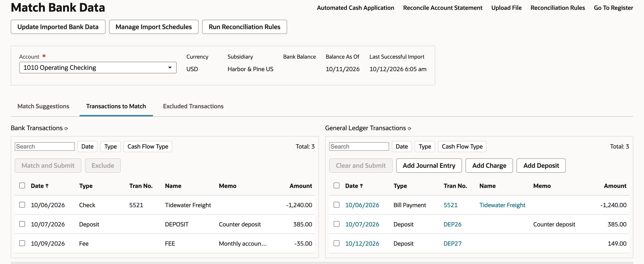This screenshot has width=644, height=264.
Task: Open transaction DEP27 link
Action: tap(453, 243)
